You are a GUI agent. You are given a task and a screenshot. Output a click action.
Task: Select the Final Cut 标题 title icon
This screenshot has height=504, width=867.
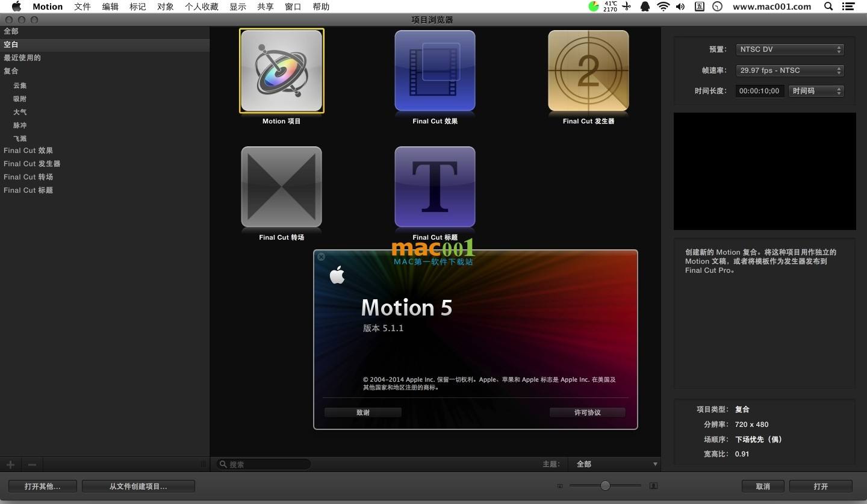click(x=435, y=187)
